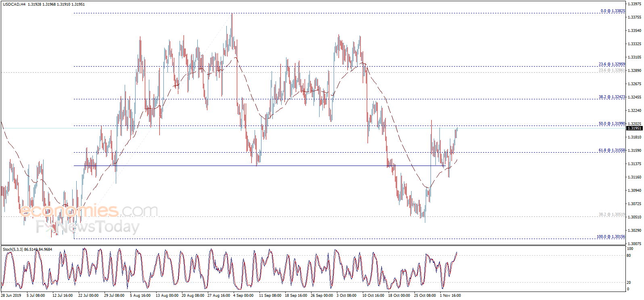Click the stochastic scale value 20
Image resolution: width=644 pixels, height=300 pixels.
[629, 283]
